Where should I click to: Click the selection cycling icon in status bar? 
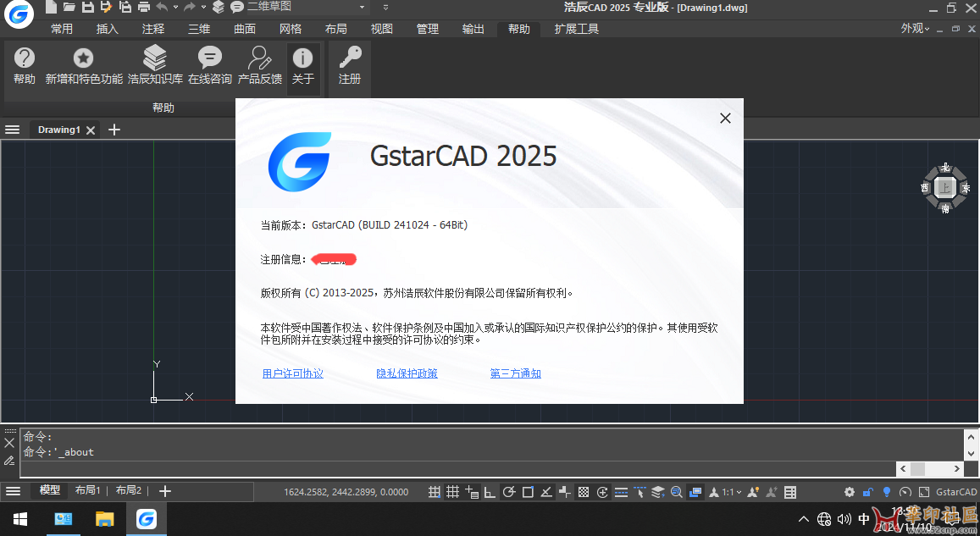pos(602,492)
